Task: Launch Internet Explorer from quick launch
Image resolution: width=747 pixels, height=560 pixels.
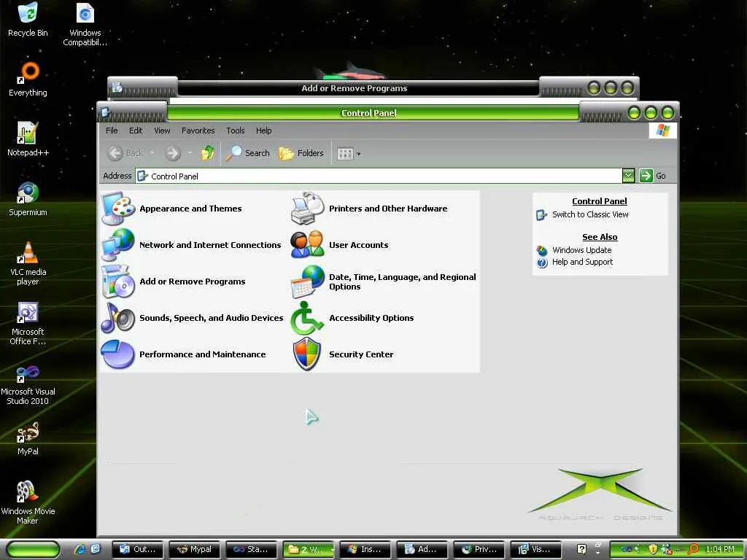Action: (80, 549)
